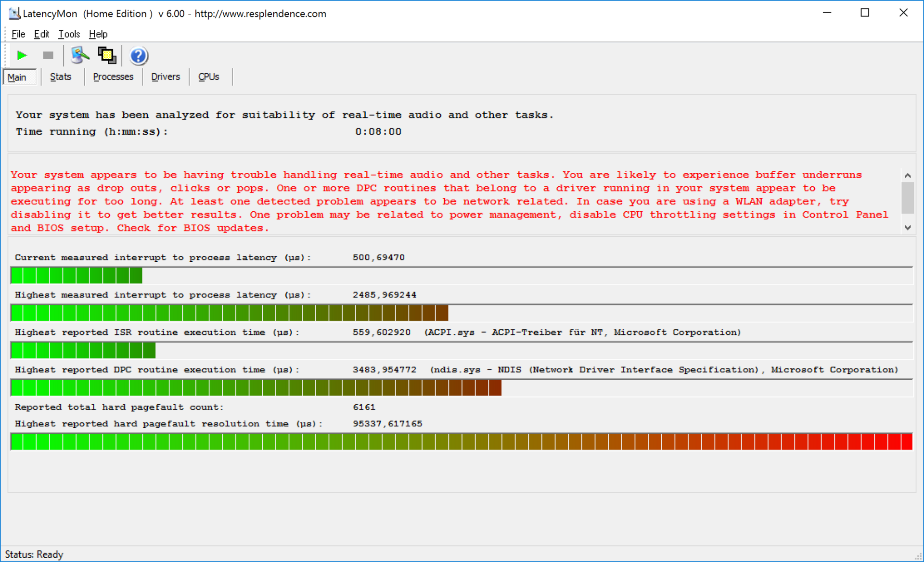The height and width of the screenshot is (562, 924).
Task: Click the ISR time value 559,602920
Action: coord(382,332)
